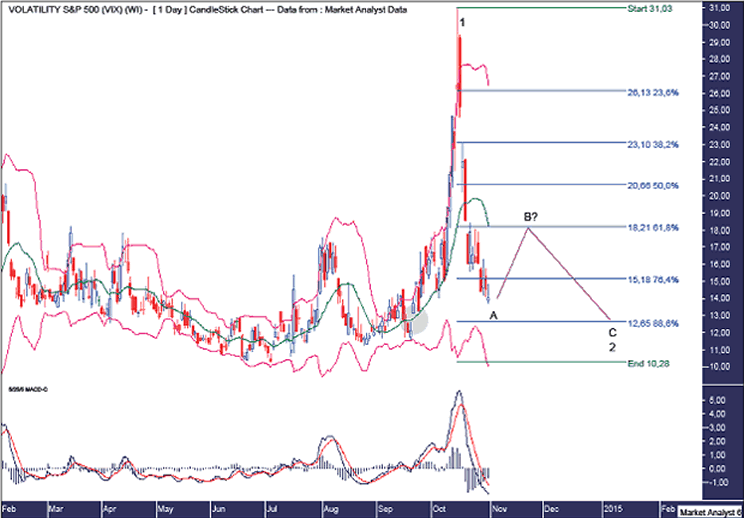The width and height of the screenshot is (744, 518).
Task: Click the gray circle highlight near September
Action: (x=414, y=319)
